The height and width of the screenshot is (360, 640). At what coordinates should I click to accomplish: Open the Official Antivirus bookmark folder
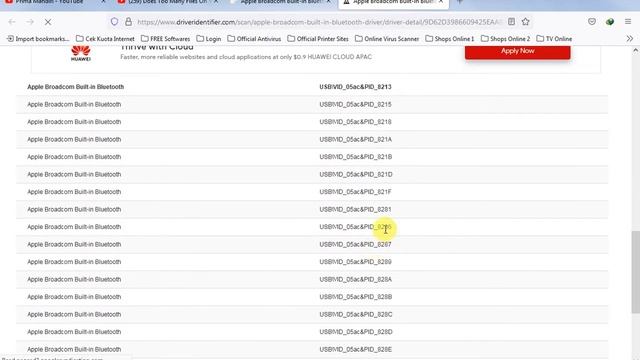pos(254,39)
